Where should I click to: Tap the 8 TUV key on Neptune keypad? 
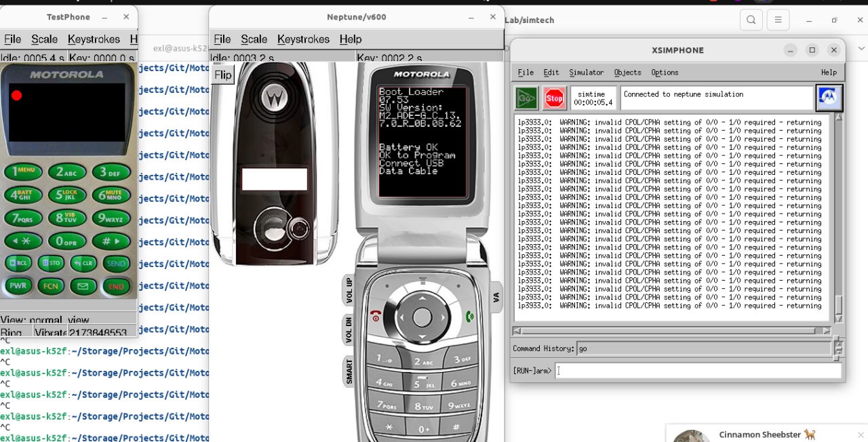point(422,407)
